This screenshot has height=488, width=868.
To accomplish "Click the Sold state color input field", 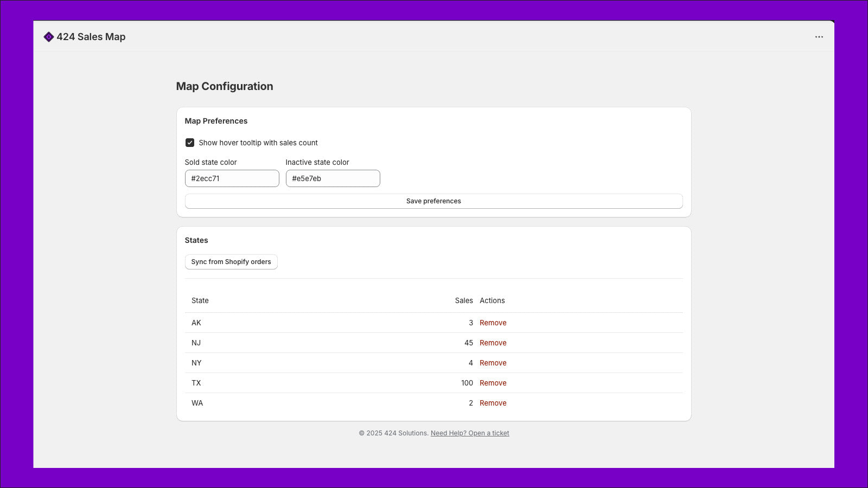I will pyautogui.click(x=232, y=178).
